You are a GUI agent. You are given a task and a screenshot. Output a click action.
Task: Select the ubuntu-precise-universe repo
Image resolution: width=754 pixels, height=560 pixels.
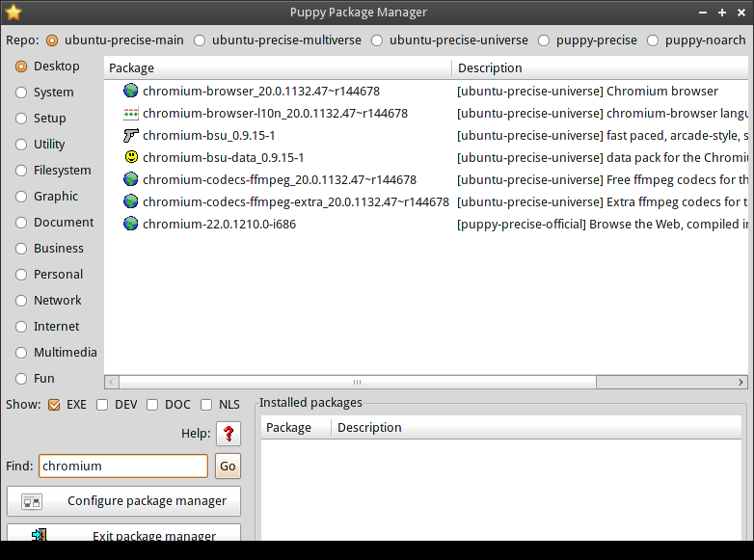pos(377,40)
